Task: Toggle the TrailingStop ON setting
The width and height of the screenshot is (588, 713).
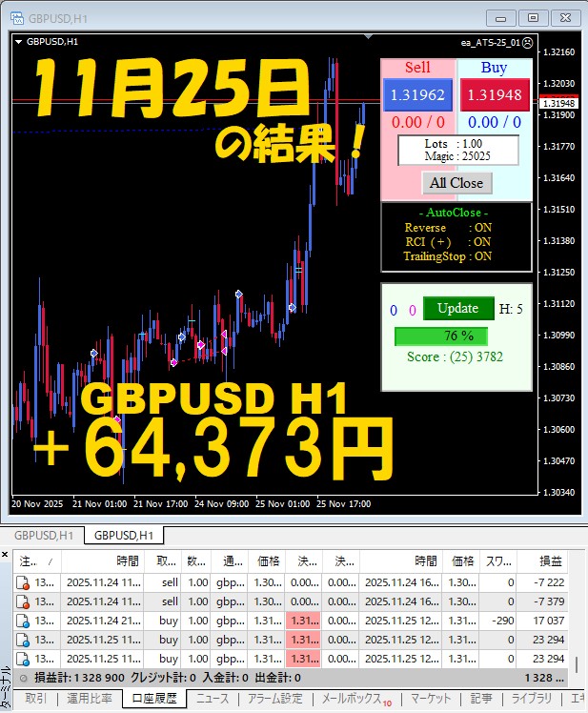Action: point(448,256)
